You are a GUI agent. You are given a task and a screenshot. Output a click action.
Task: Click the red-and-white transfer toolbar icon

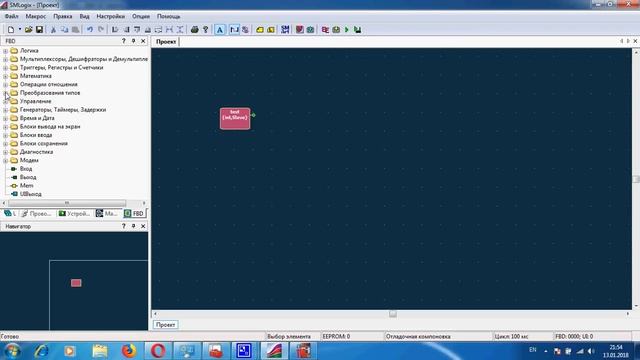click(x=325, y=29)
